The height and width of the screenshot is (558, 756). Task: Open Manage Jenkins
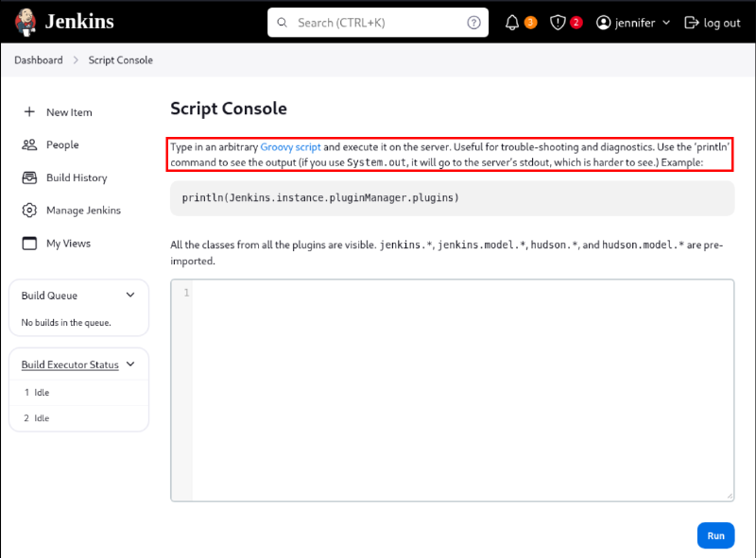pyautogui.click(x=83, y=211)
